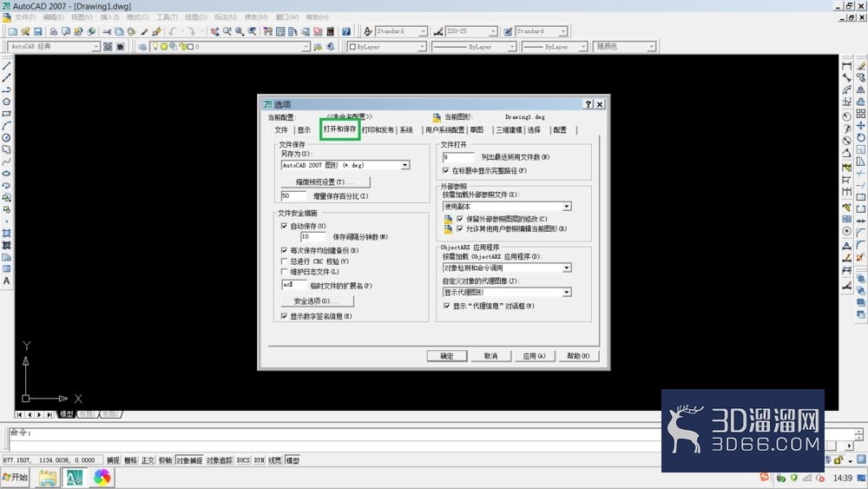
Task: Click the 增量保存百分比 input field
Action: pos(293,196)
